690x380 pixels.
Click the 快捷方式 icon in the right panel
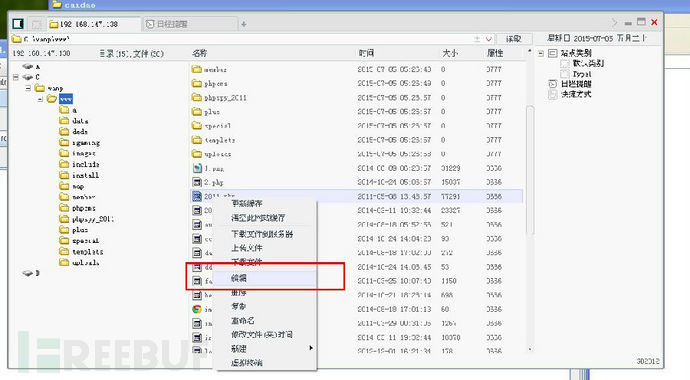coord(553,94)
